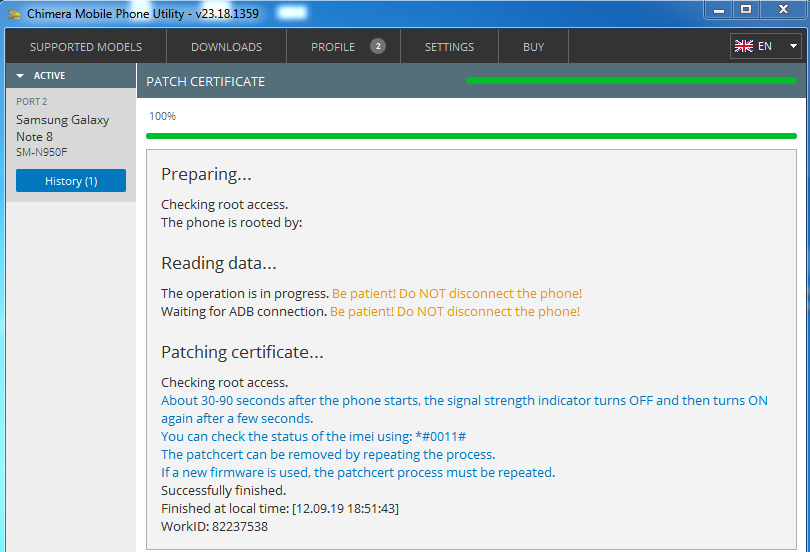
Task: Open the Settings tab
Action: (449, 47)
